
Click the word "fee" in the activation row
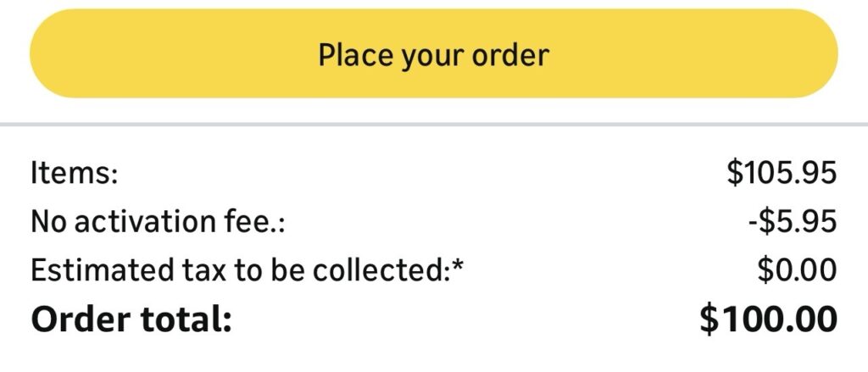[x=252, y=222]
